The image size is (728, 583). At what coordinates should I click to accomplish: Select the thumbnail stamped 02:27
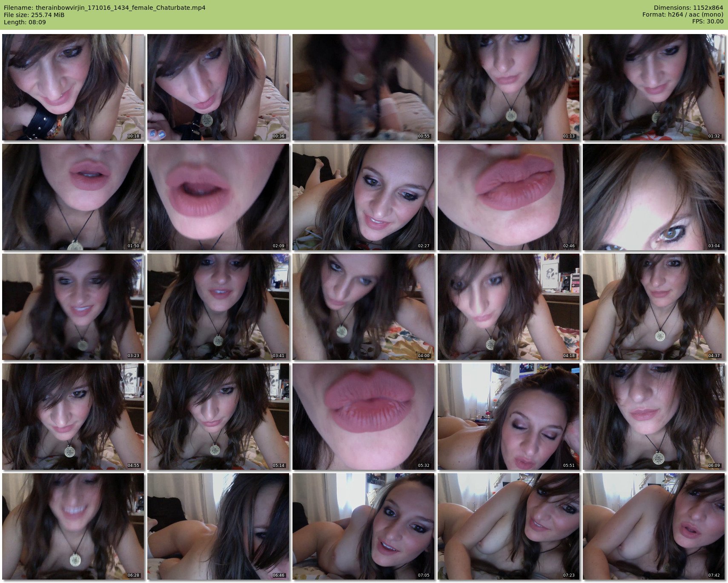364,197
